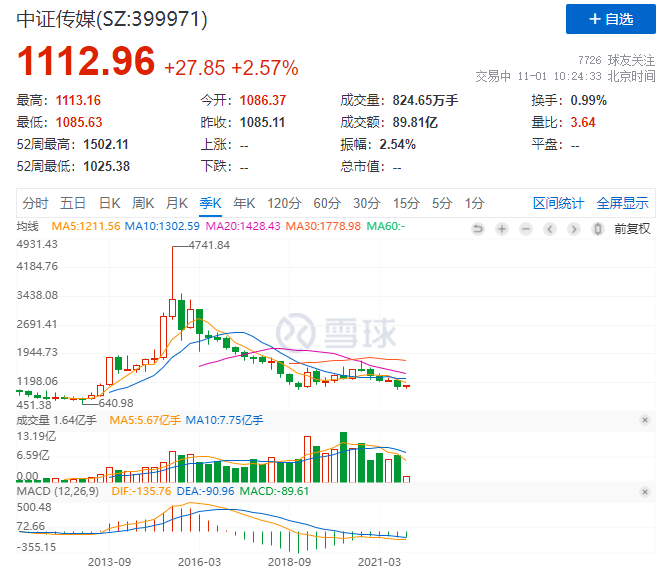The height and width of the screenshot is (576, 671).
Task: Click the 成交额 value 89.81亿
Action: pyautogui.click(x=415, y=122)
